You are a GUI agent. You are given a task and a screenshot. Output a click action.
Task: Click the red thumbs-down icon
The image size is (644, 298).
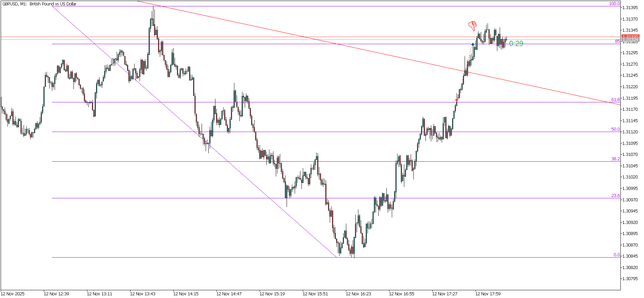click(473, 26)
